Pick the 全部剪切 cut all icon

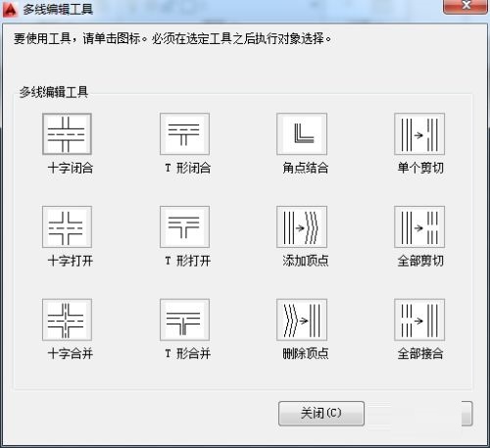[419, 226]
